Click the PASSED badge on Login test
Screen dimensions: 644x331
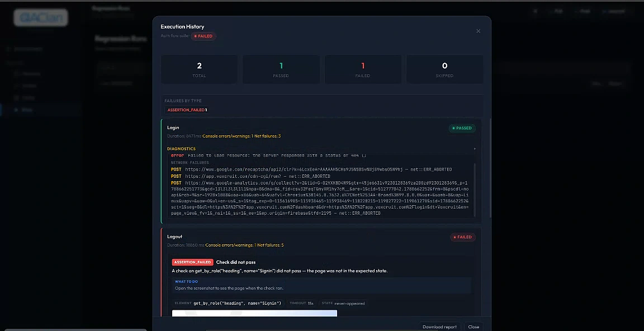click(x=462, y=128)
